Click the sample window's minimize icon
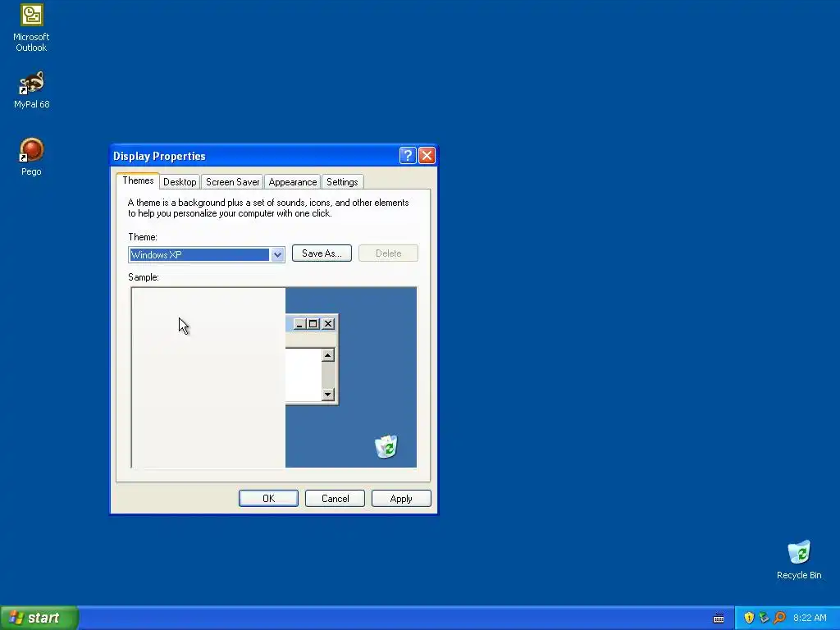840x630 pixels. (x=299, y=324)
